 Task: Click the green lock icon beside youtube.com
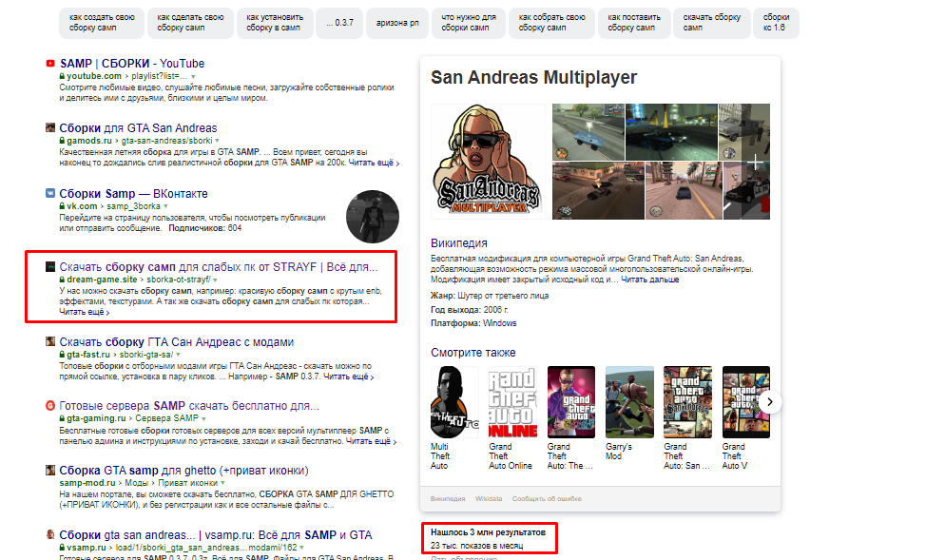[62, 77]
